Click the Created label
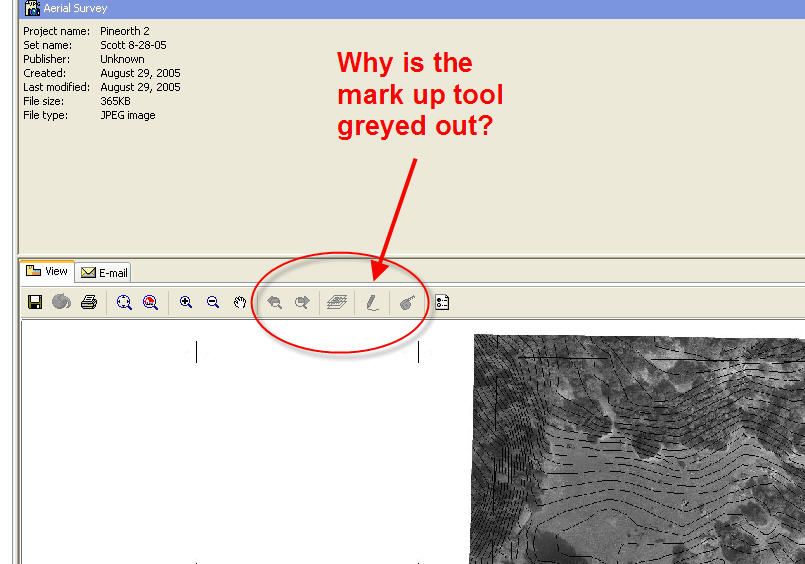The width and height of the screenshot is (805, 564). click(45, 73)
